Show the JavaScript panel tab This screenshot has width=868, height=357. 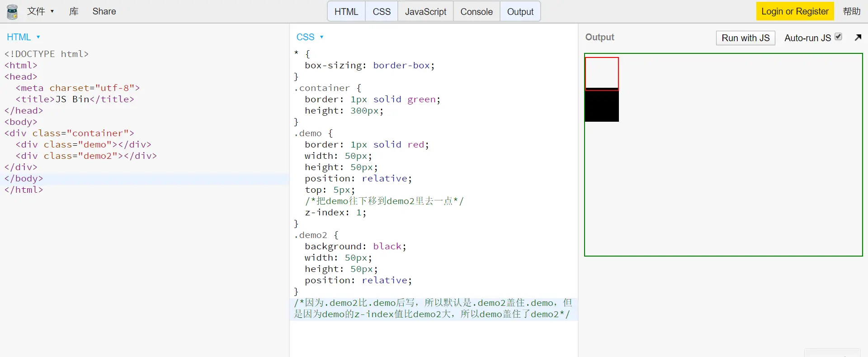pyautogui.click(x=425, y=12)
